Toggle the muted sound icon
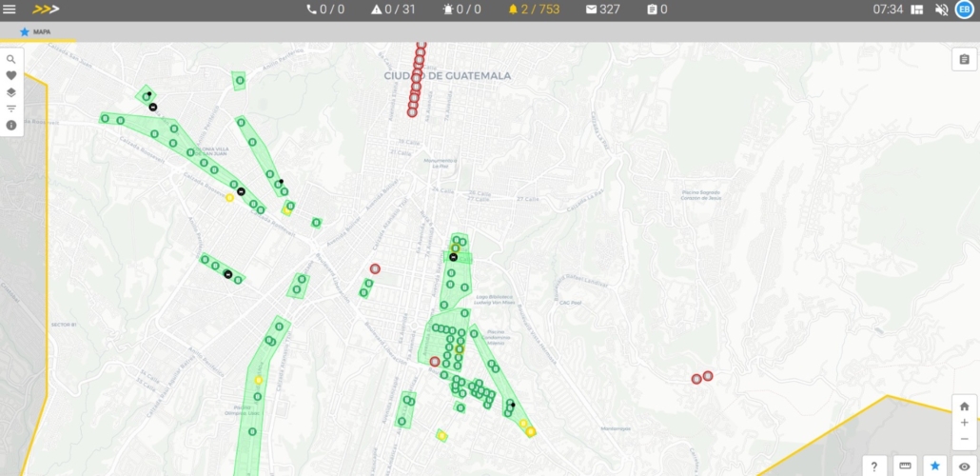This screenshot has height=476, width=980. coord(941,10)
